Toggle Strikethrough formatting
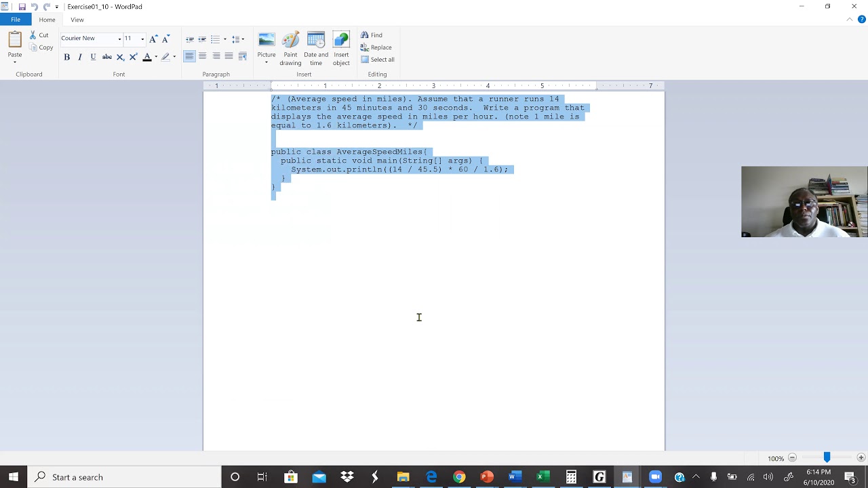This screenshot has height=488, width=868. (106, 57)
